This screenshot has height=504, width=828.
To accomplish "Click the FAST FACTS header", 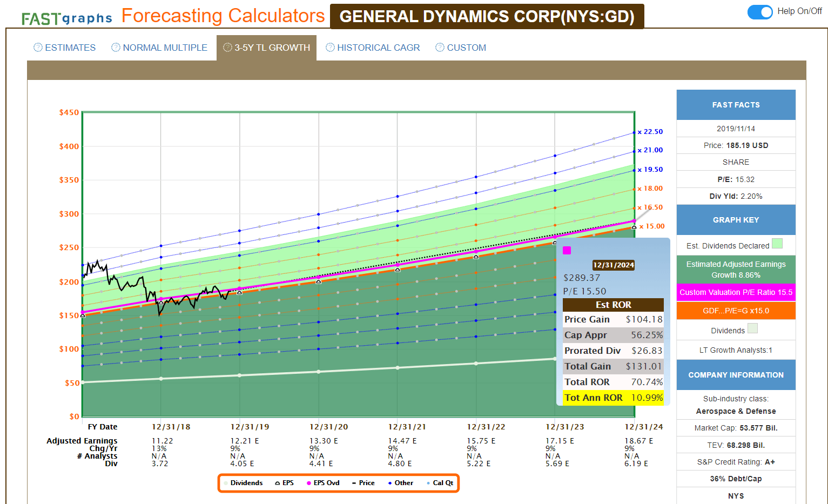I will pyautogui.click(x=736, y=105).
